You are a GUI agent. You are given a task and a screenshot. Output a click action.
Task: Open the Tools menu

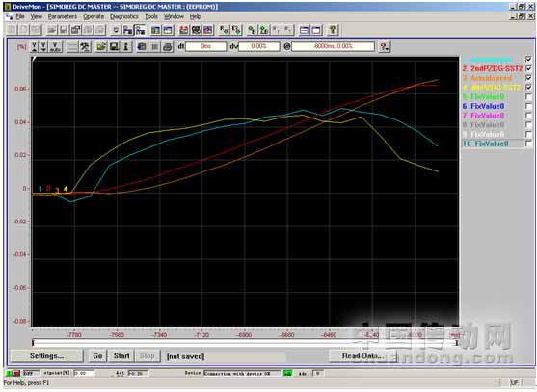point(151,16)
